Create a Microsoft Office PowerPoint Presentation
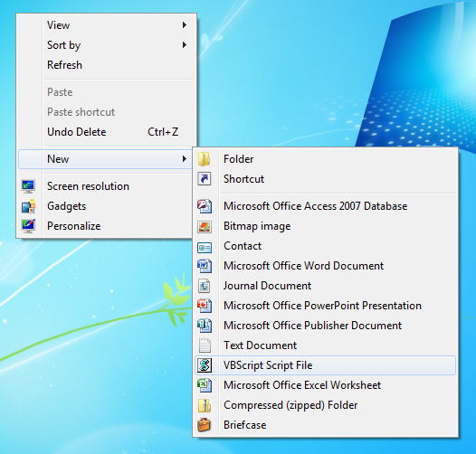Viewport: 476px width, 454px height. point(326,306)
